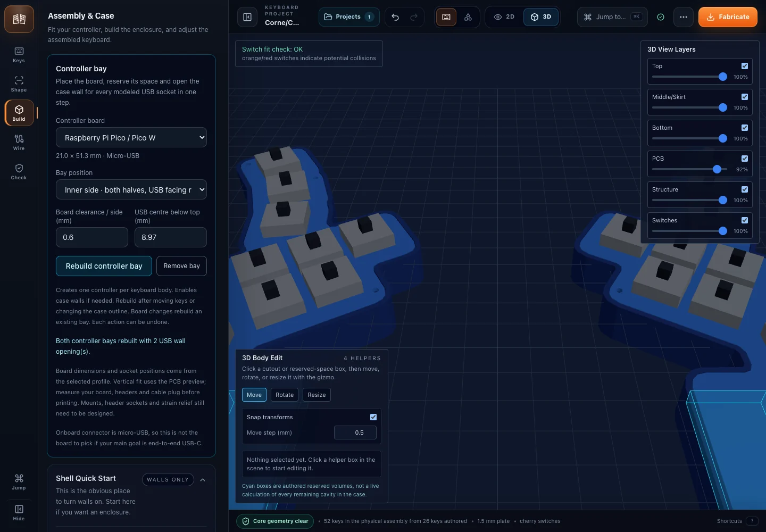Disable Snap transforms checkbox
Image resolution: width=766 pixels, height=532 pixels.
point(373,417)
